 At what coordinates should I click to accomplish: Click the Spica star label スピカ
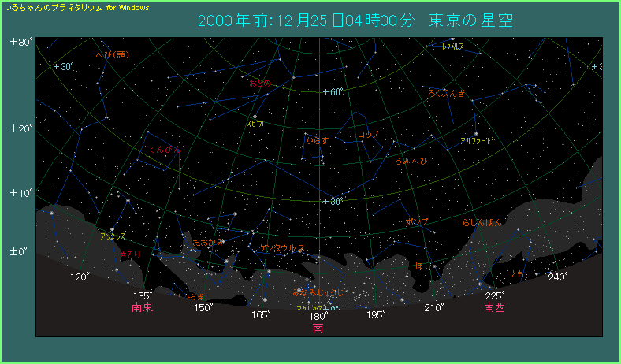256,124
